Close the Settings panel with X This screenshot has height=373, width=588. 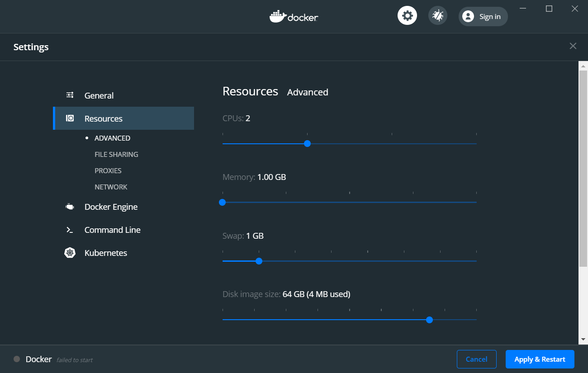(573, 46)
